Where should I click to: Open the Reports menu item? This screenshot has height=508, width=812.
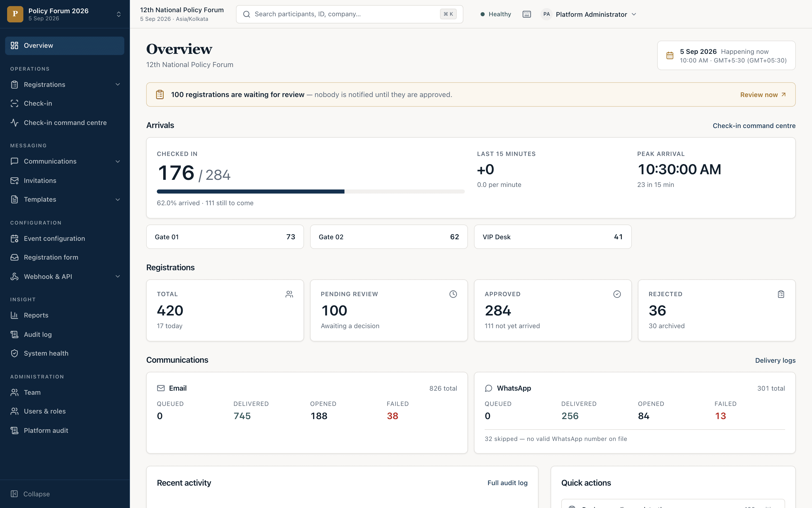point(65,315)
